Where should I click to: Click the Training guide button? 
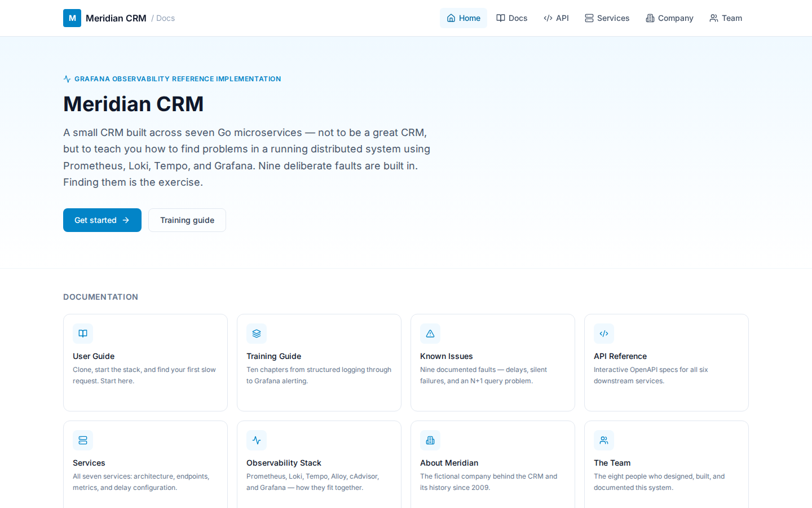(187, 220)
